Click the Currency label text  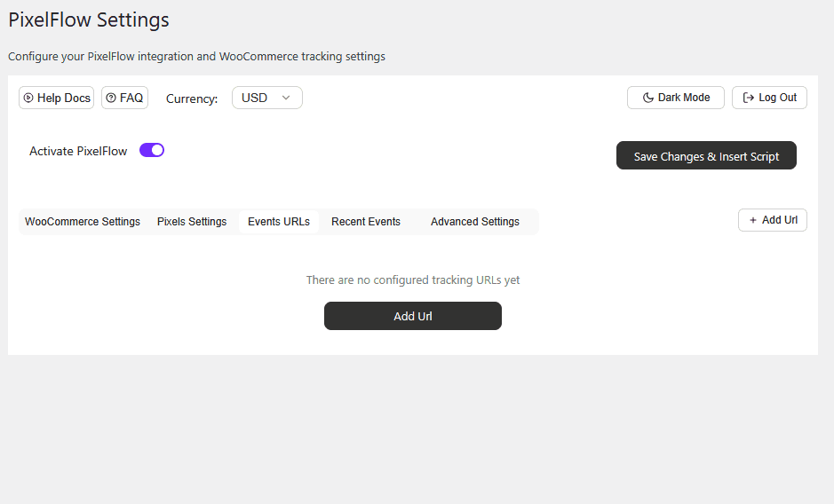coord(192,98)
